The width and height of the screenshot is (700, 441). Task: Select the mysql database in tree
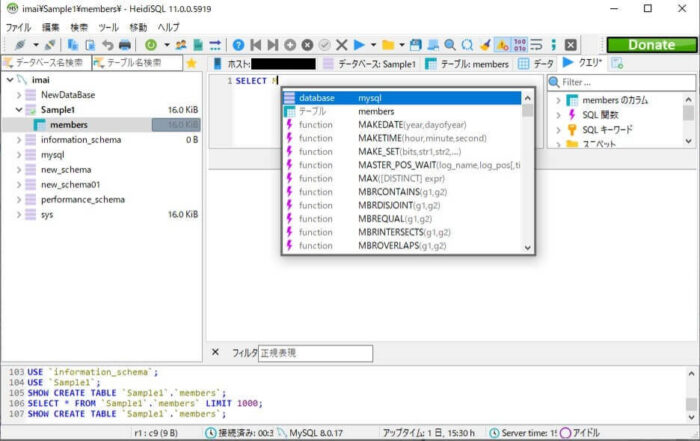[x=53, y=155]
